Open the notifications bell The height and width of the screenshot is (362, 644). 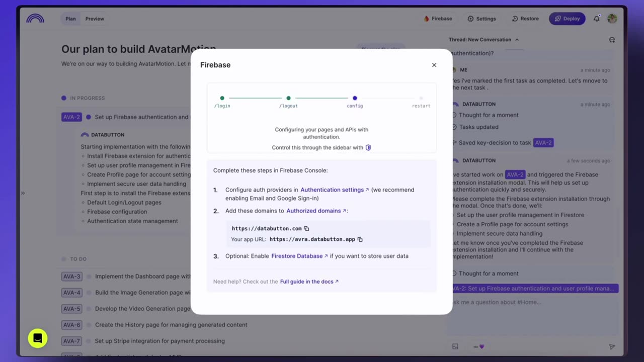596,19
